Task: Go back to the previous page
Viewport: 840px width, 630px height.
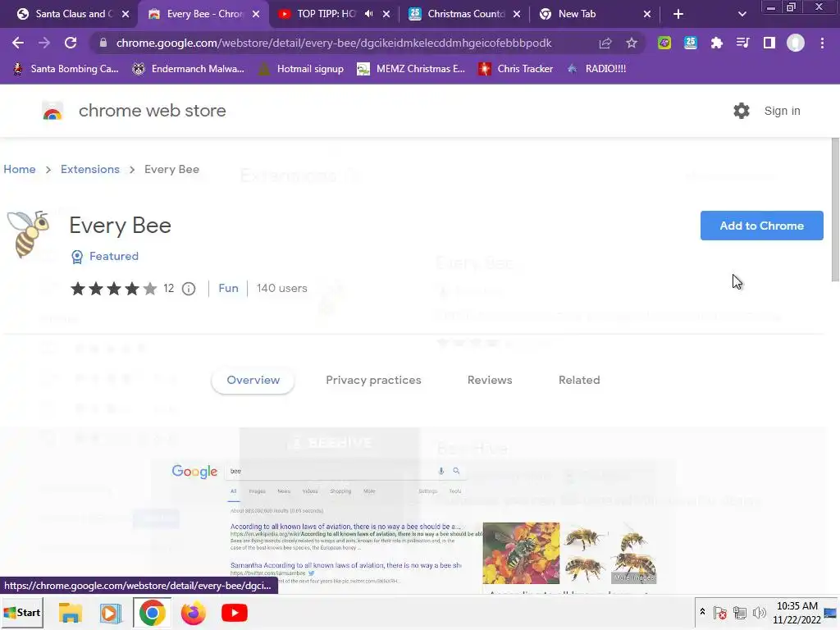Action: point(18,43)
